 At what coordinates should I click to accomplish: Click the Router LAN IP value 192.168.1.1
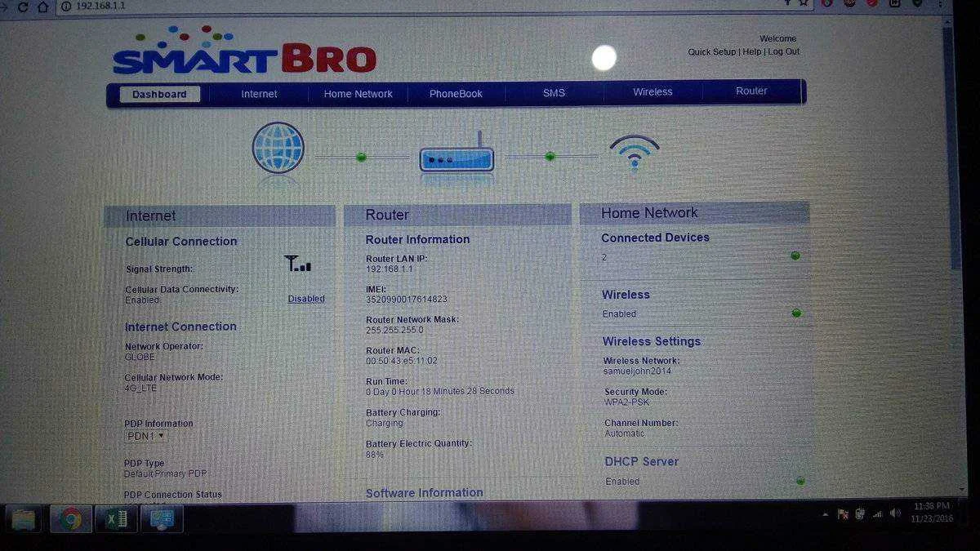pos(390,269)
